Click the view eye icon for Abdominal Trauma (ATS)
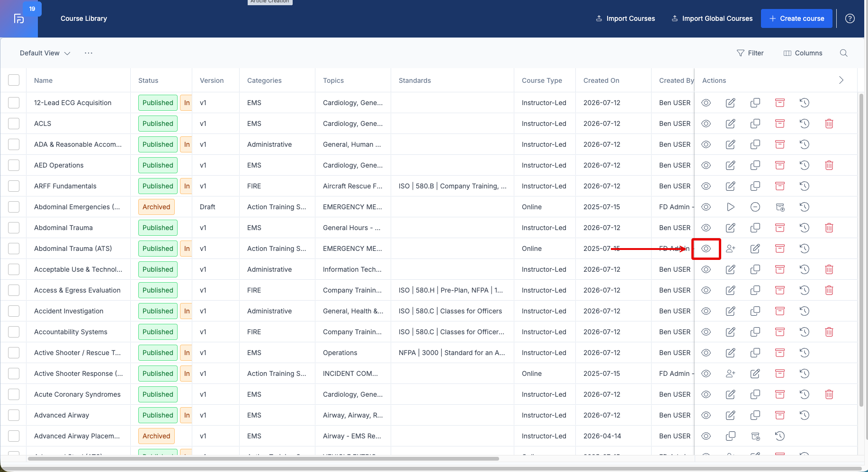The width and height of the screenshot is (868, 472). 706,249
